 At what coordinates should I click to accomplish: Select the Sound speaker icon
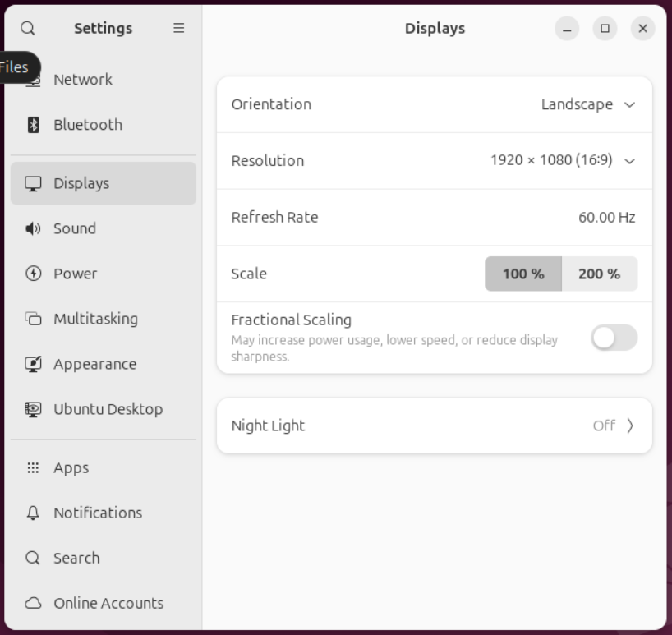click(34, 228)
